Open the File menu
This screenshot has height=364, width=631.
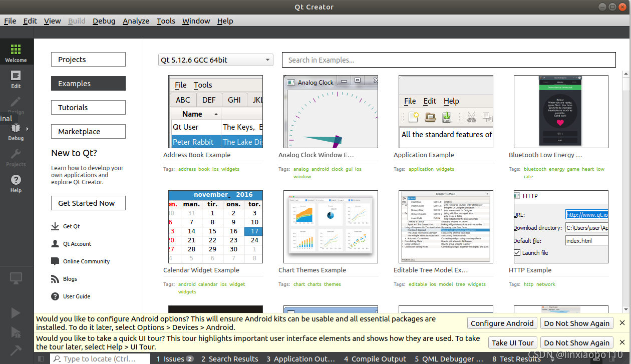tap(10, 21)
